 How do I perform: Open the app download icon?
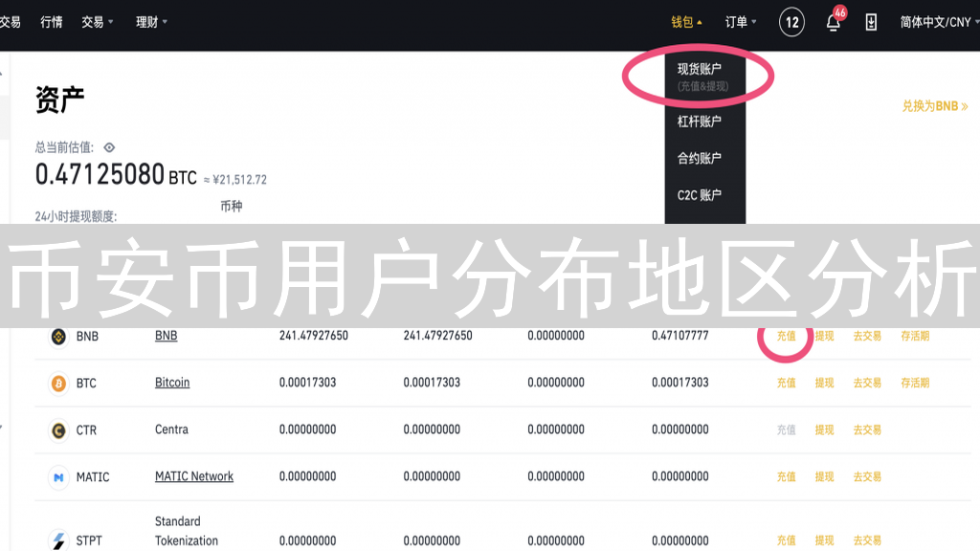(871, 23)
